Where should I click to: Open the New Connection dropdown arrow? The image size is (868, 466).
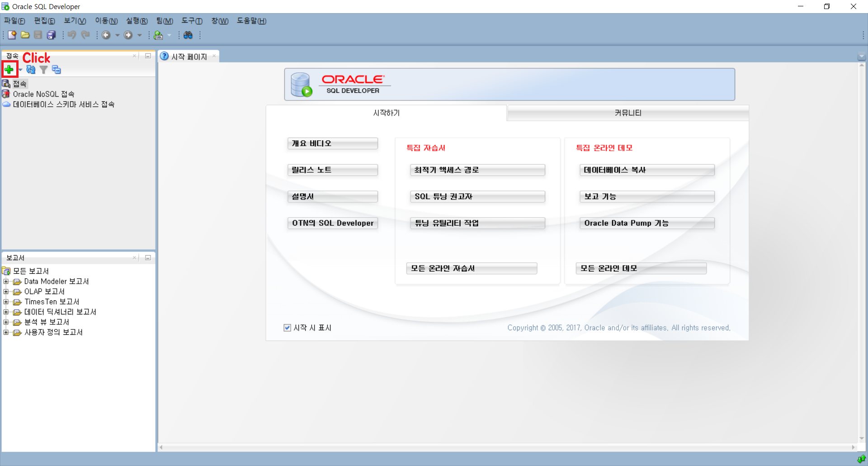tap(20, 70)
